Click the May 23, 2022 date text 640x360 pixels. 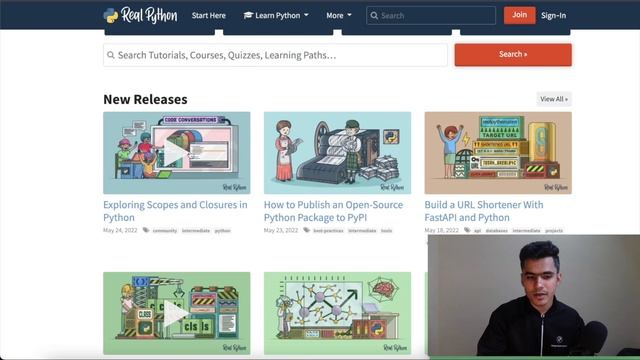pyautogui.click(x=281, y=230)
